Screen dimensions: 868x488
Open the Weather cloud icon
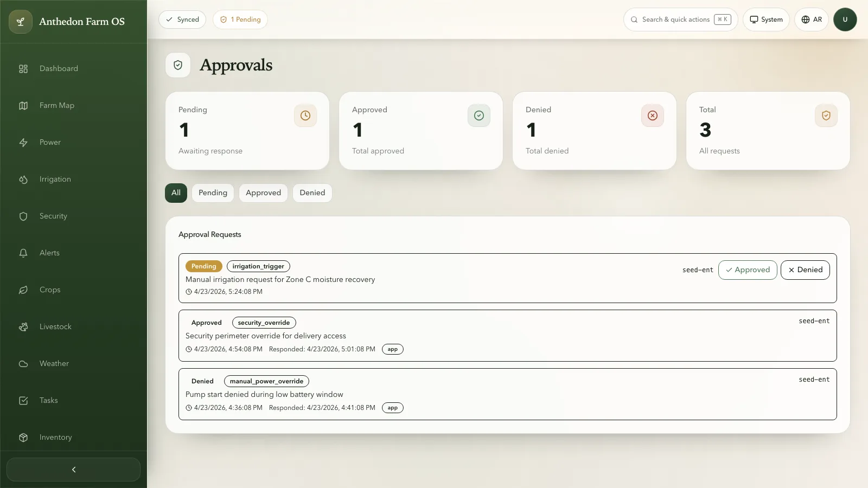(x=23, y=364)
